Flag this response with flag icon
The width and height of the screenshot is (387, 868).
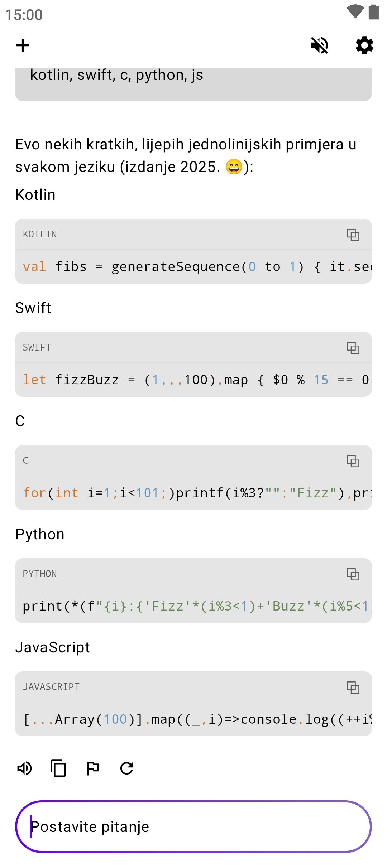(93, 768)
